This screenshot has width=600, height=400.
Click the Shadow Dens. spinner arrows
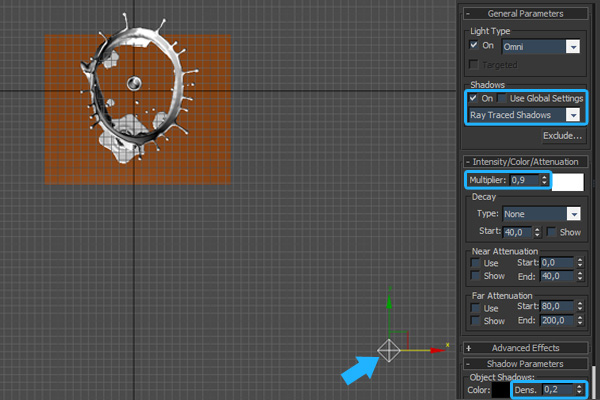(577, 391)
